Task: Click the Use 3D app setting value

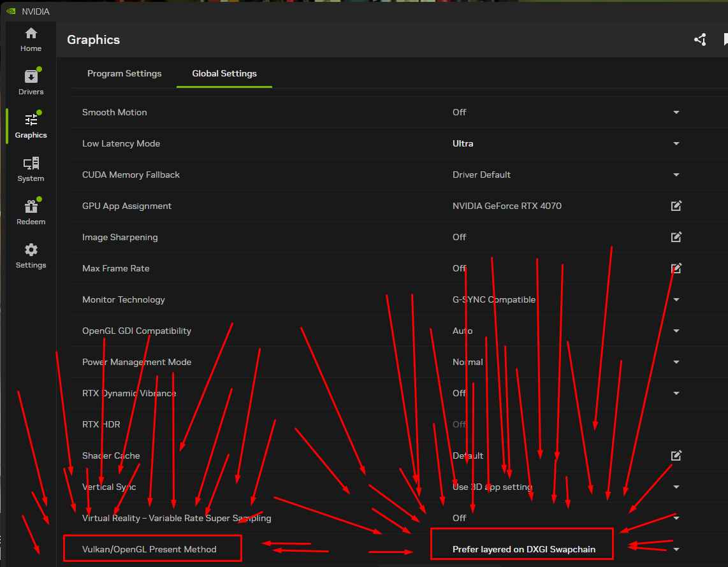Action: [x=492, y=487]
